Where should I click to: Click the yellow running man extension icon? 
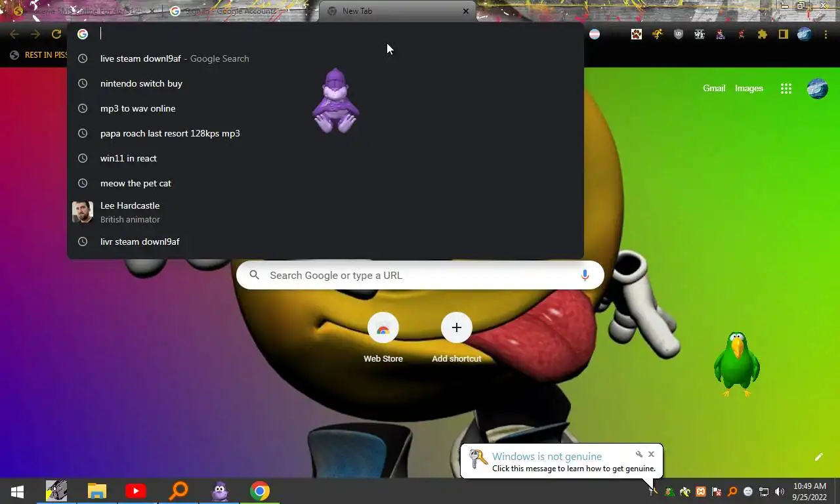point(658,34)
